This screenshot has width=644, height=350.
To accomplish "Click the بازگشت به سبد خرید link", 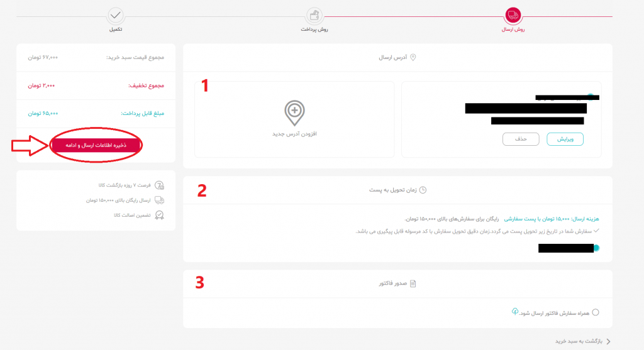I will tap(579, 341).
